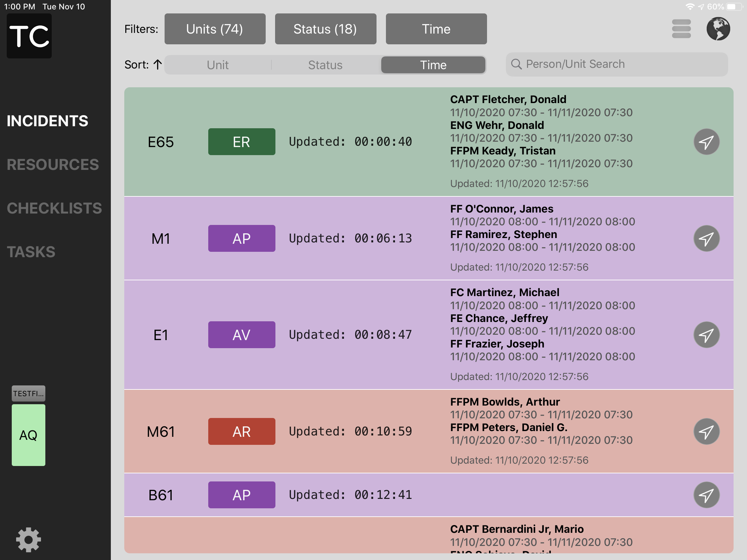Switch sort order to Status
The height and width of the screenshot is (560, 747).
click(x=325, y=64)
